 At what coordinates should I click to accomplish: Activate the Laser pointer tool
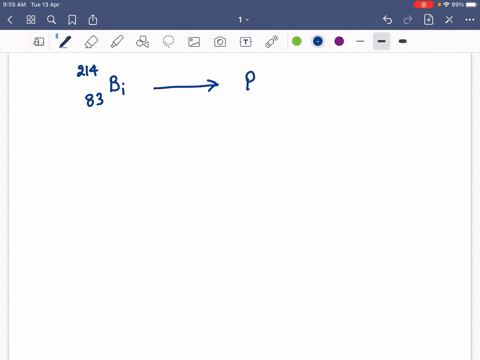pyautogui.click(x=272, y=42)
